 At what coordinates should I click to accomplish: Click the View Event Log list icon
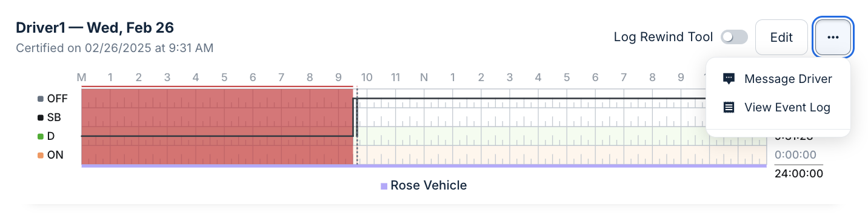click(729, 107)
